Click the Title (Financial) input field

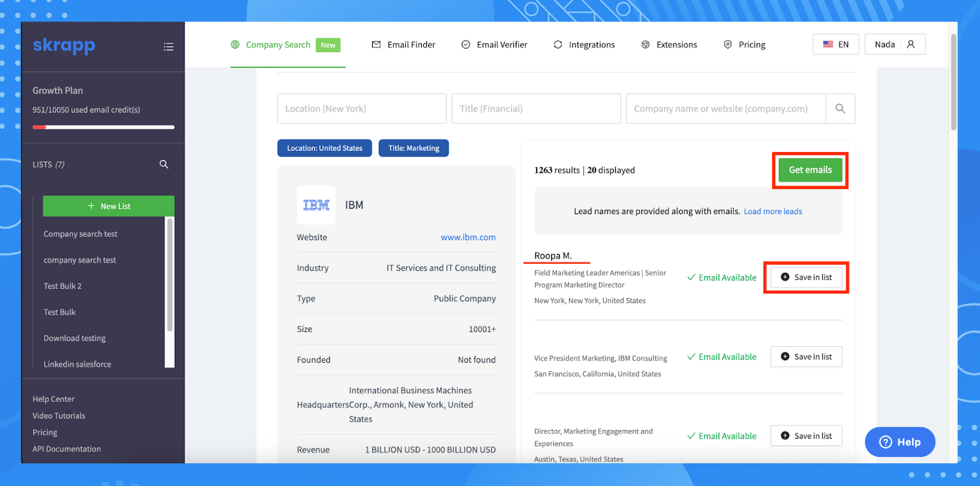click(x=536, y=109)
